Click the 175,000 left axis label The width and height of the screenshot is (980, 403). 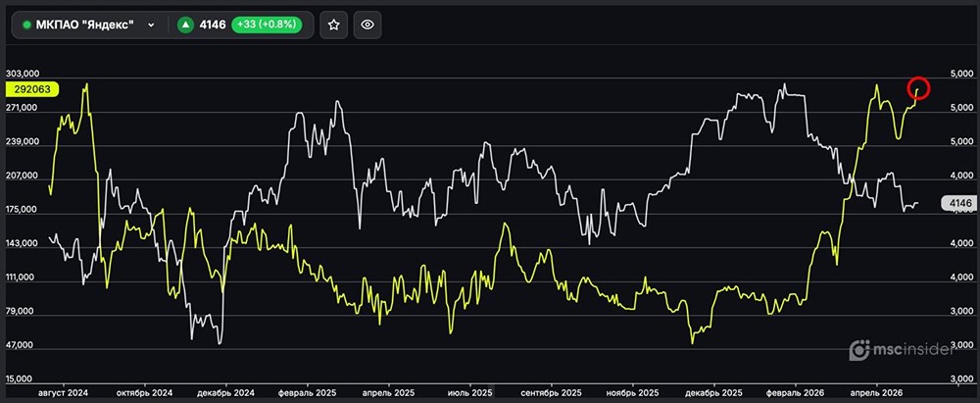(22, 210)
